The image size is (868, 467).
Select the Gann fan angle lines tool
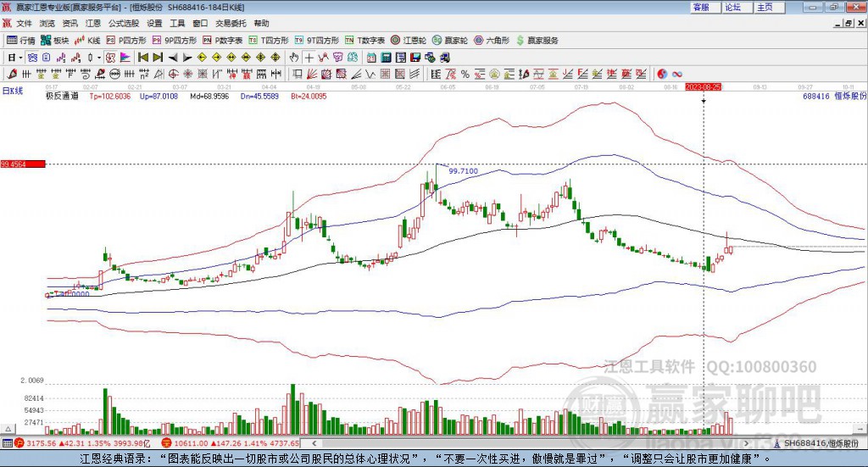click(x=312, y=74)
